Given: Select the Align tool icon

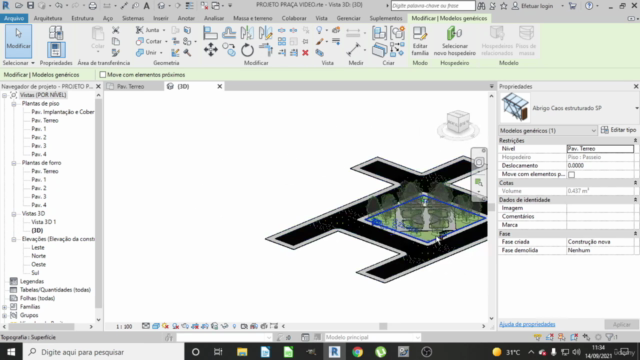Looking at the screenshot, I should pyautogui.click(x=210, y=33).
